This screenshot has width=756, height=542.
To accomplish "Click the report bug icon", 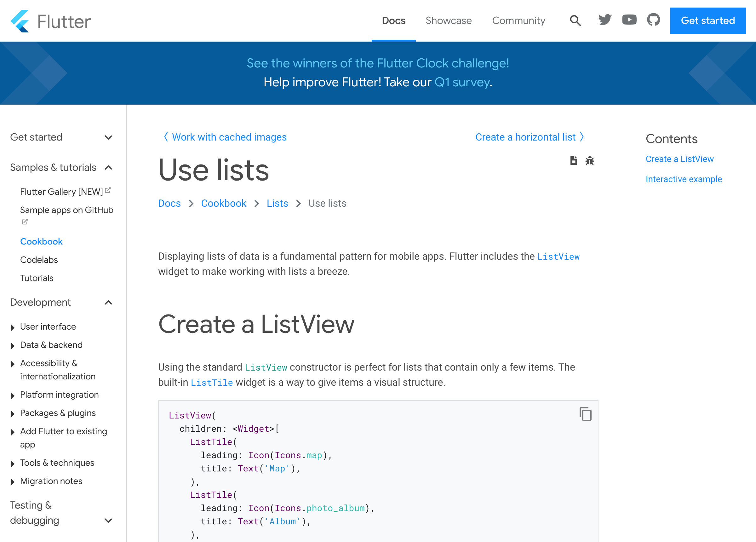I will [589, 161].
